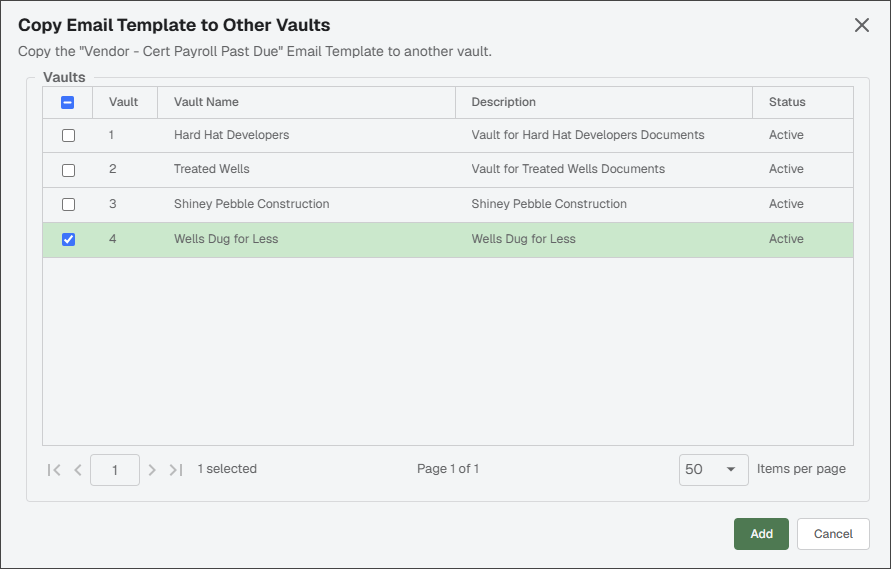Screen dimensions: 891x569
Task: Go to the first page icon
Action: (54, 470)
